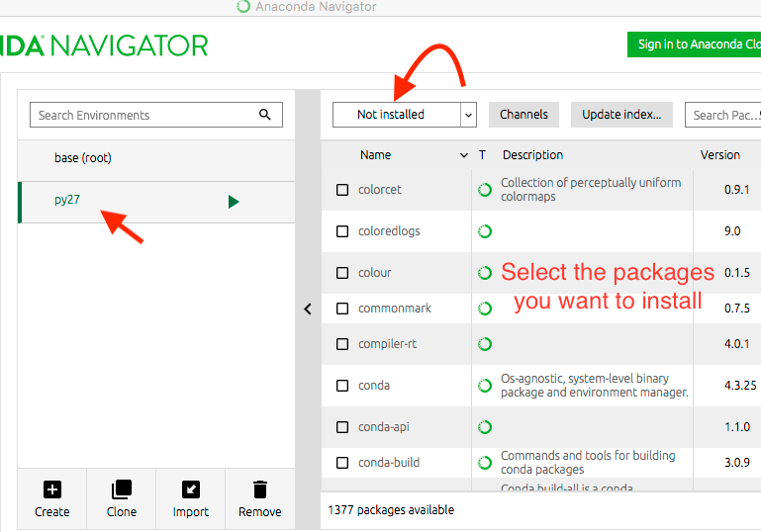The height and width of the screenshot is (532, 761).
Task: Click the Version column header
Action: [x=719, y=155]
